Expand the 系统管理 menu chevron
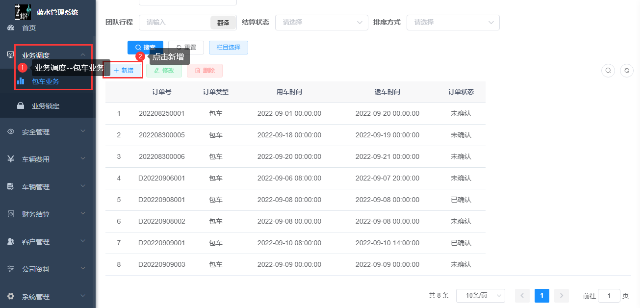The image size is (644, 308). [83, 296]
